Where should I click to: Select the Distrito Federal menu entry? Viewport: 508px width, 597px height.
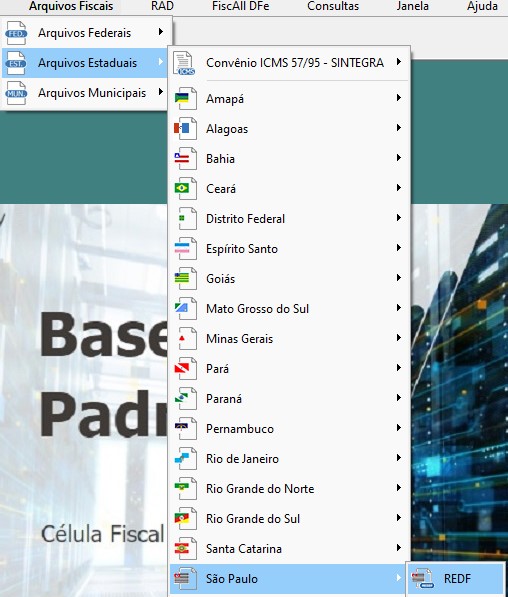click(289, 219)
